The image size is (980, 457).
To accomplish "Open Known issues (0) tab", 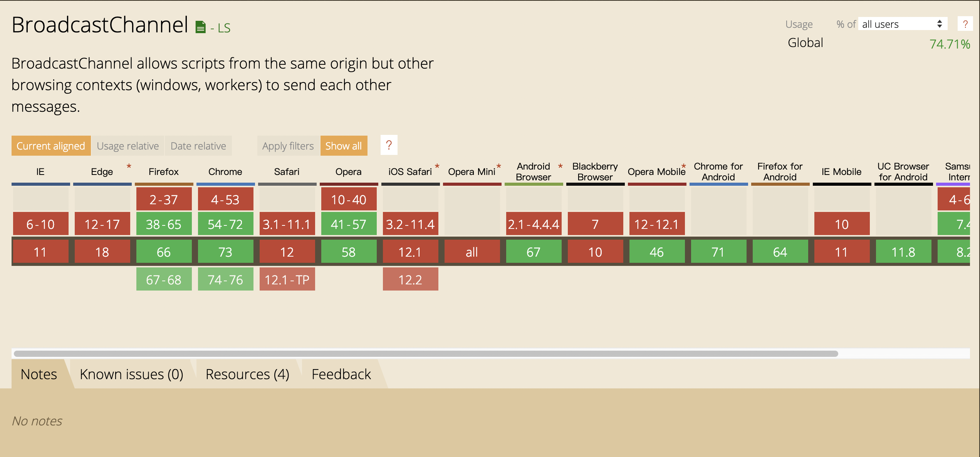I will click(131, 374).
